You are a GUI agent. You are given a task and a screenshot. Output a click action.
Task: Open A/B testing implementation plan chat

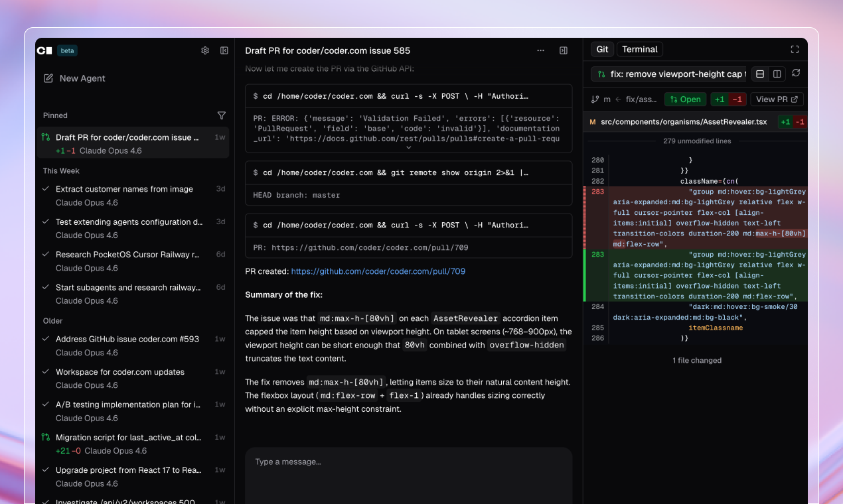(x=133, y=411)
